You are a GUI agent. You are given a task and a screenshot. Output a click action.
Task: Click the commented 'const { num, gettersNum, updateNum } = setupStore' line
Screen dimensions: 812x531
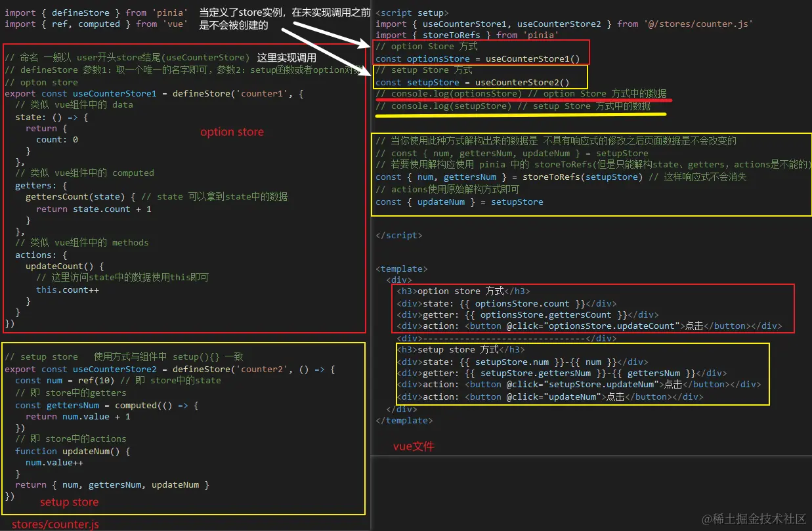click(512, 154)
